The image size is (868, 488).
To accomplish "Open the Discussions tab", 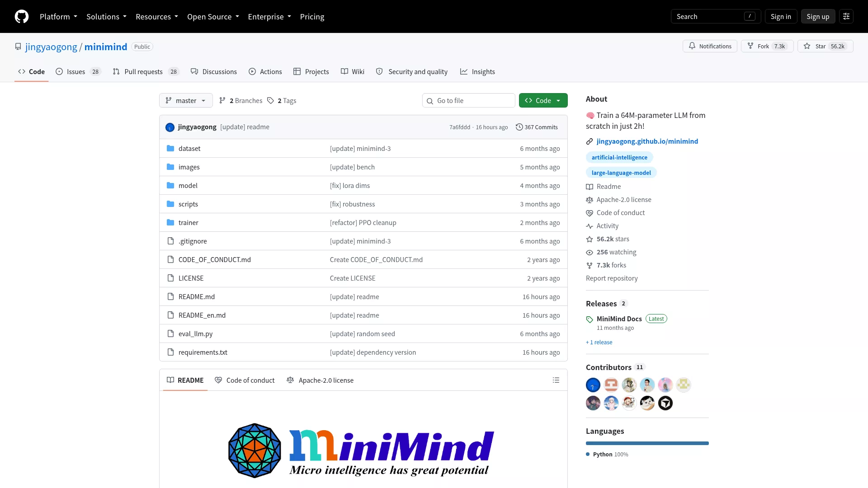I will coord(214,72).
